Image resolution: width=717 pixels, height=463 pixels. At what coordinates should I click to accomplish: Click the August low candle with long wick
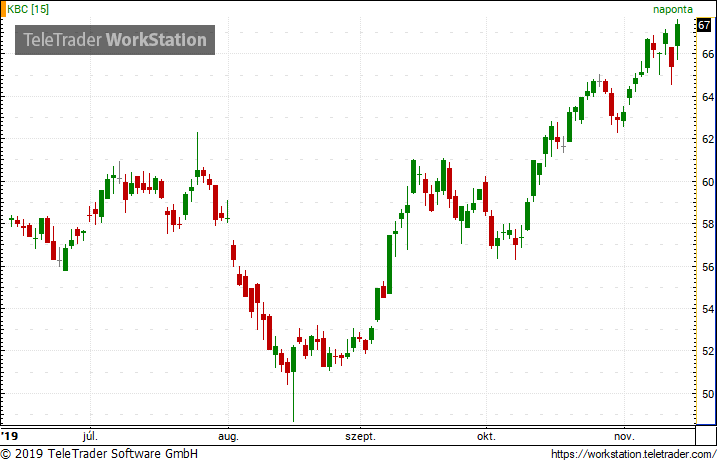tap(294, 359)
